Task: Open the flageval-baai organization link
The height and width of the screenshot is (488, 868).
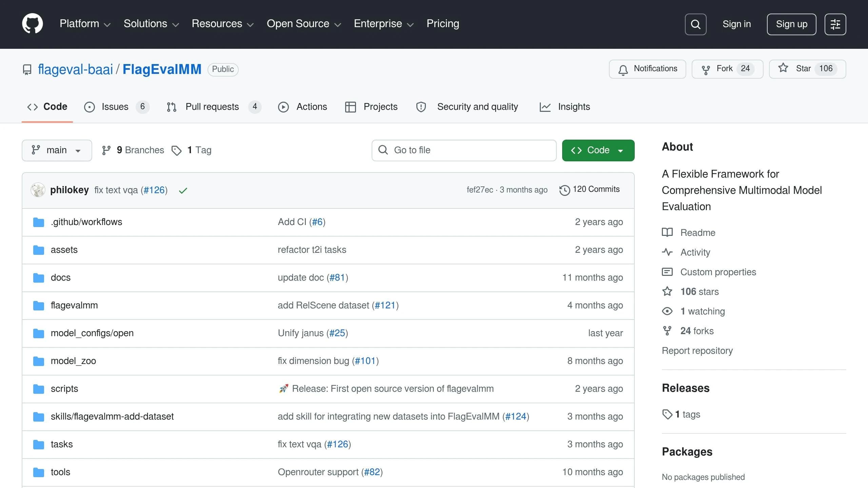Action: 75,69
